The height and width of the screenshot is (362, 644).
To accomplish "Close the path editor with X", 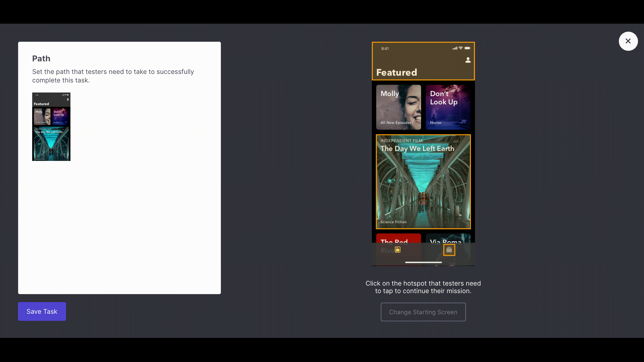I will 628,41.
